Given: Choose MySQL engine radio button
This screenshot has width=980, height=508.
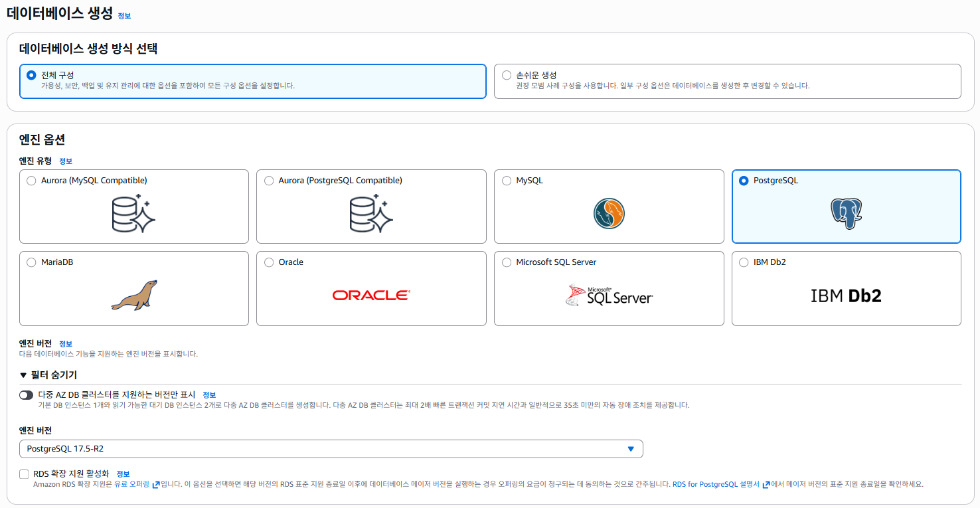Looking at the screenshot, I should (507, 181).
